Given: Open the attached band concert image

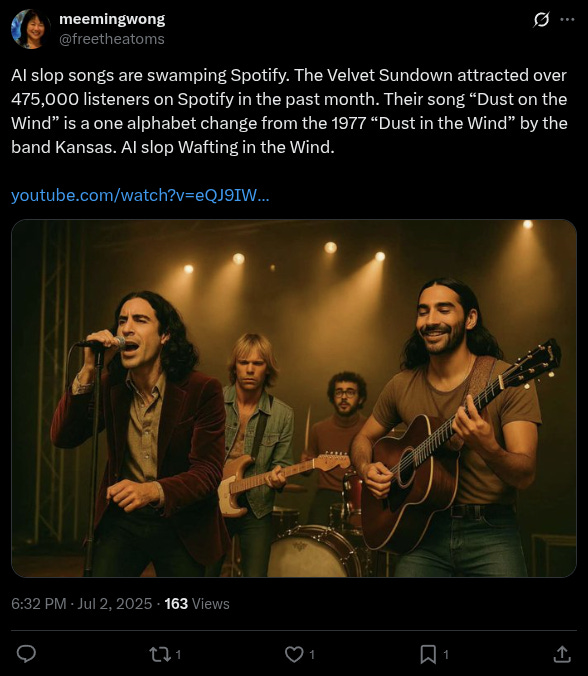Looking at the screenshot, I should pyautogui.click(x=294, y=398).
